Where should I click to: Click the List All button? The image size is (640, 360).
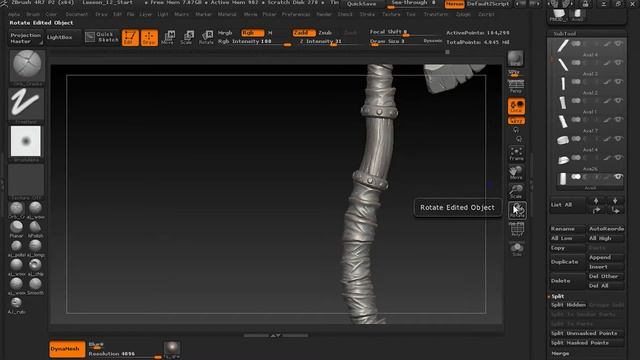(x=567, y=205)
